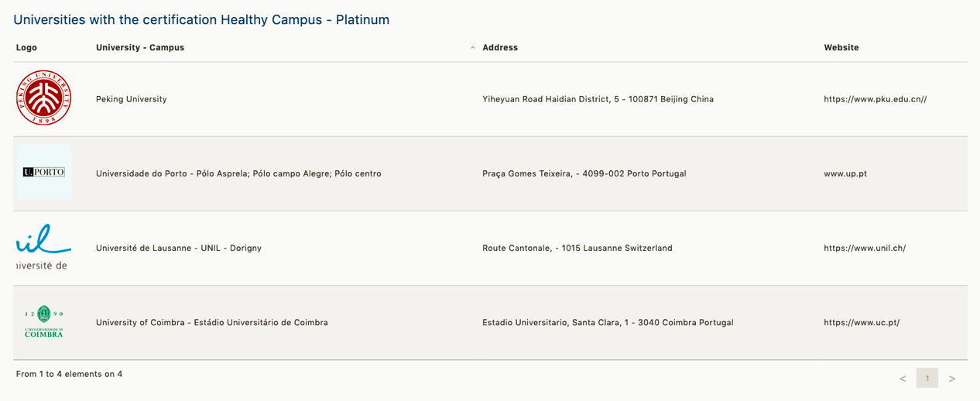Screen dimensions: 980x401
Task: Click the U.Porto logo image
Action: pos(44,172)
